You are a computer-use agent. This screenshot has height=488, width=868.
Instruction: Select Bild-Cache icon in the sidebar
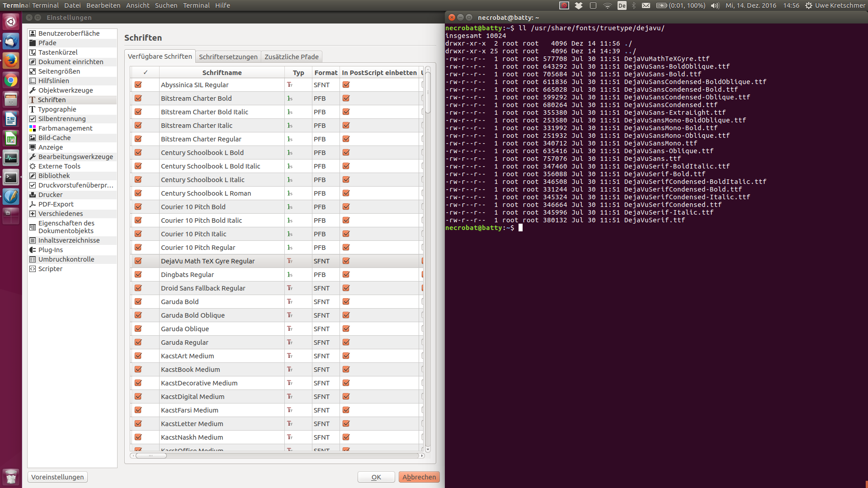[x=33, y=138]
